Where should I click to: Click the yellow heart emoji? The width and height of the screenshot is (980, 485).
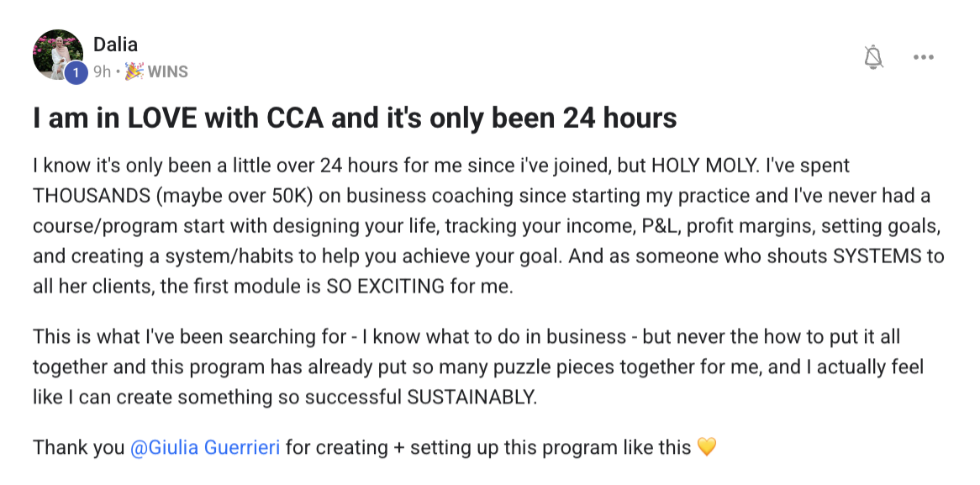pos(707,448)
